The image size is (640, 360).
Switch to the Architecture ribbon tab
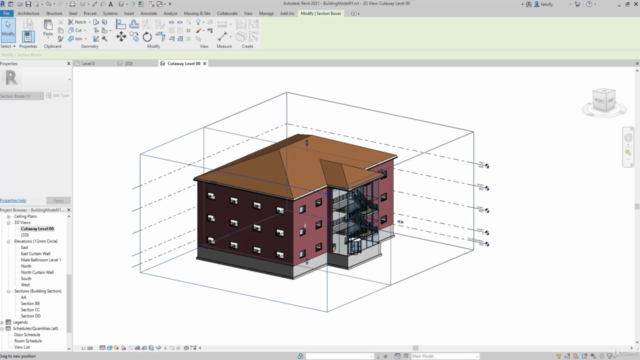point(29,13)
